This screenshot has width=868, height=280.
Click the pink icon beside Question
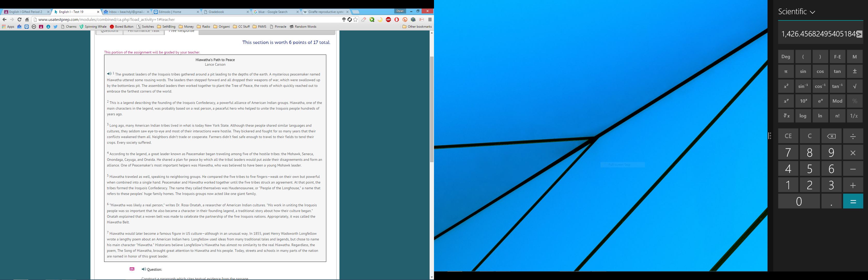(132, 269)
